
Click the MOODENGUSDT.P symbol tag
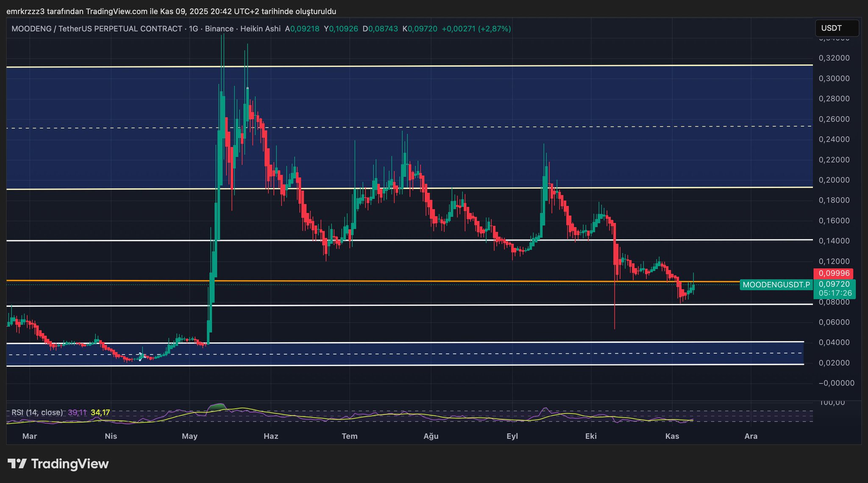pyautogui.click(x=776, y=285)
